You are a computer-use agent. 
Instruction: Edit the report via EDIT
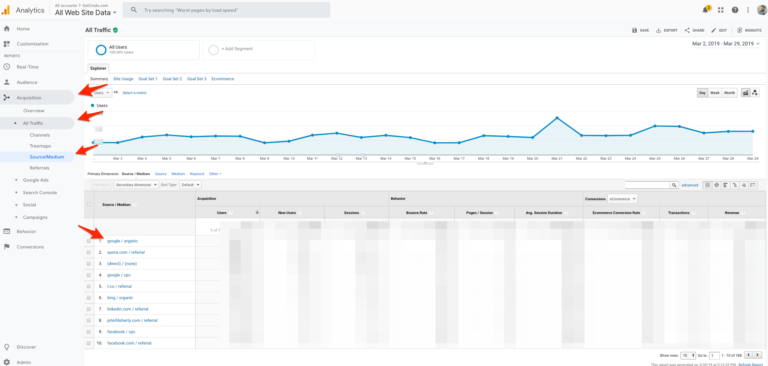tap(720, 30)
